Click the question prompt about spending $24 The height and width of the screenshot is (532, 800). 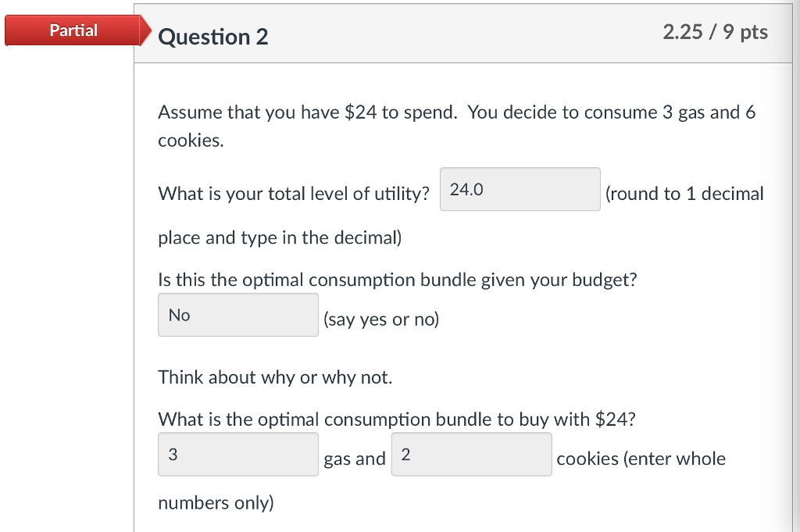(456, 112)
